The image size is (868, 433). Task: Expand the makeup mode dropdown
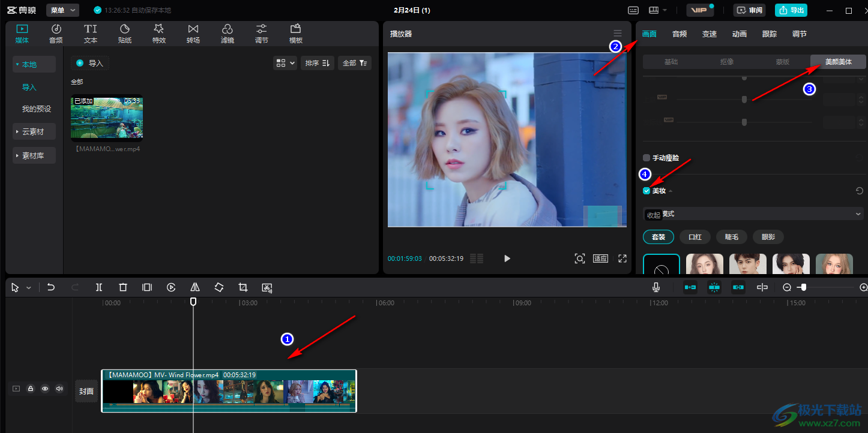click(753, 214)
